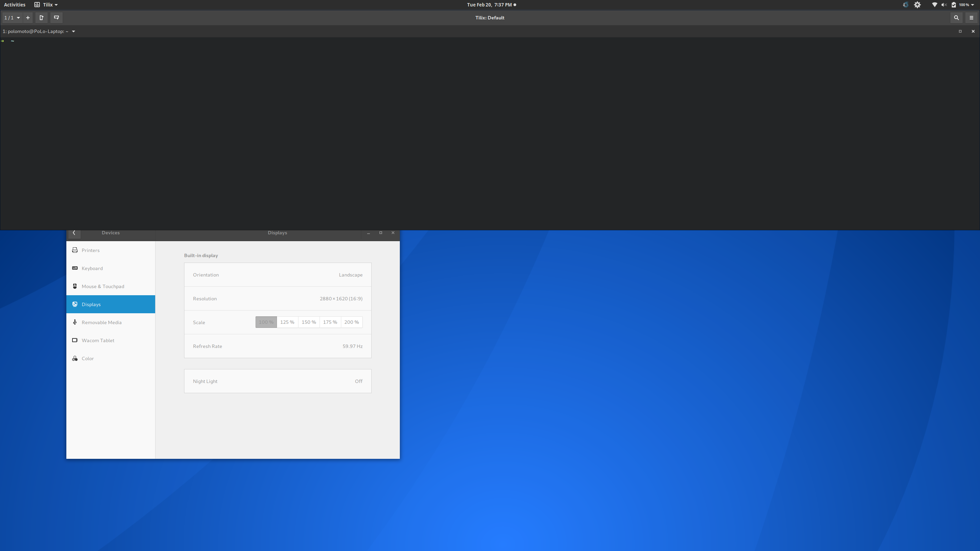Open the Color settings icon
The width and height of the screenshot is (980, 551).
pos(75,358)
